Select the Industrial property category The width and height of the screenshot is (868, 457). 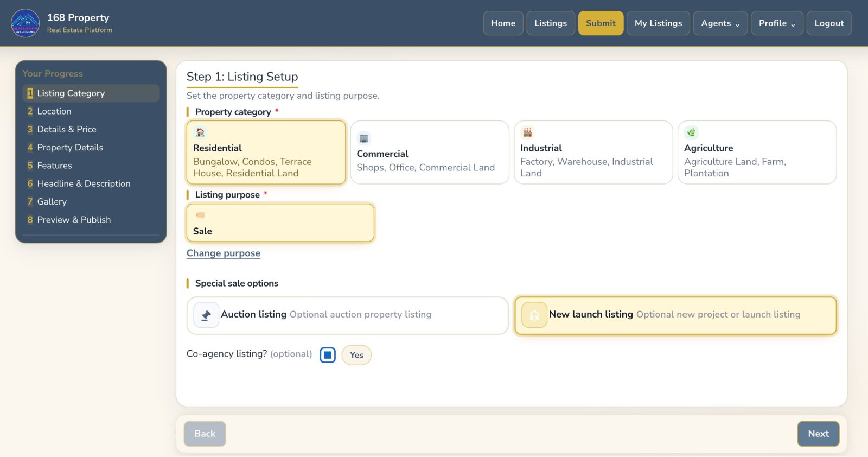click(x=593, y=153)
